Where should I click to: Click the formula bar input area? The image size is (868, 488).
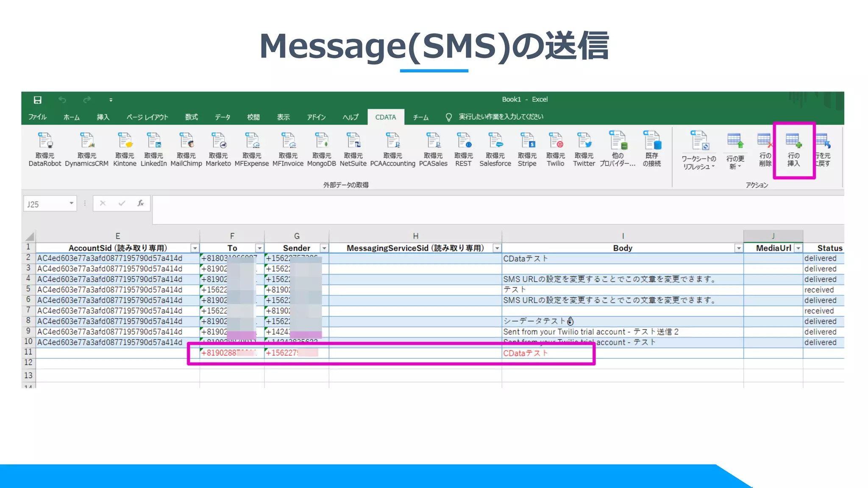[498, 209]
